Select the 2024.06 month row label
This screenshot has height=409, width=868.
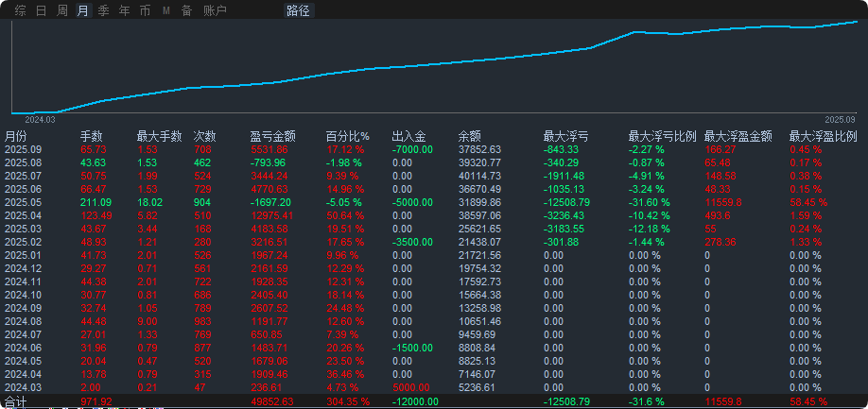(x=23, y=349)
